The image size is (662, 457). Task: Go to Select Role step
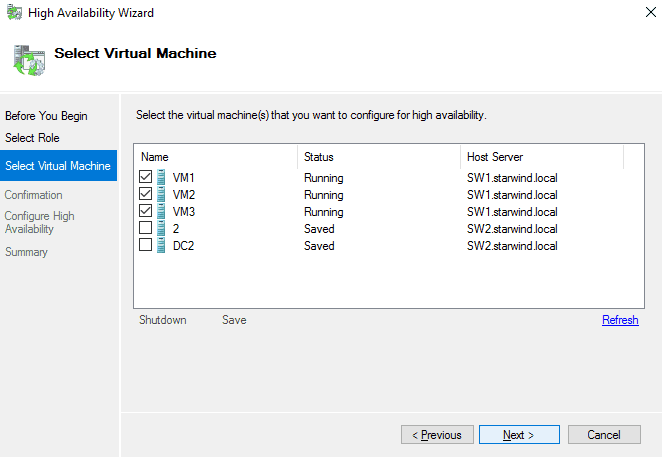click(32, 138)
